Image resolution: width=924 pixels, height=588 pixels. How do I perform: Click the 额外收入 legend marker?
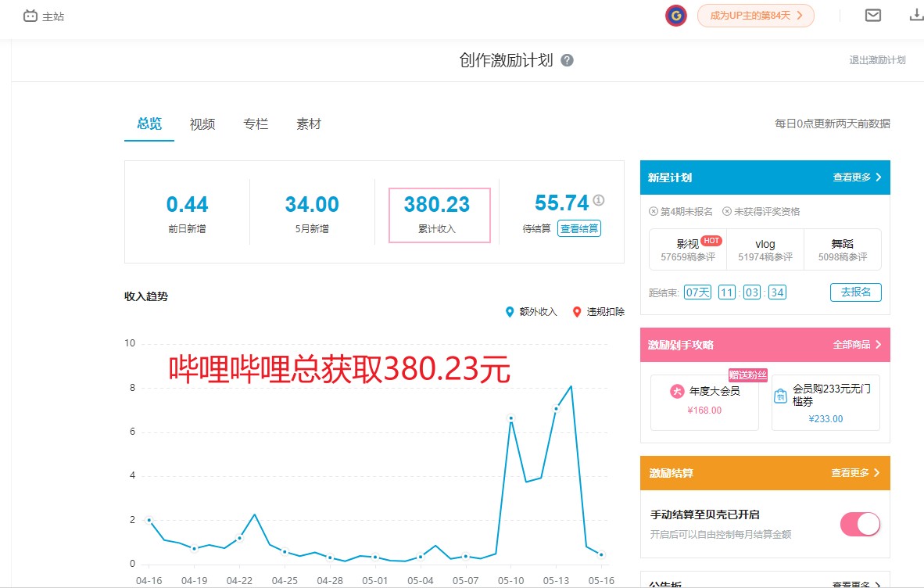point(510,312)
